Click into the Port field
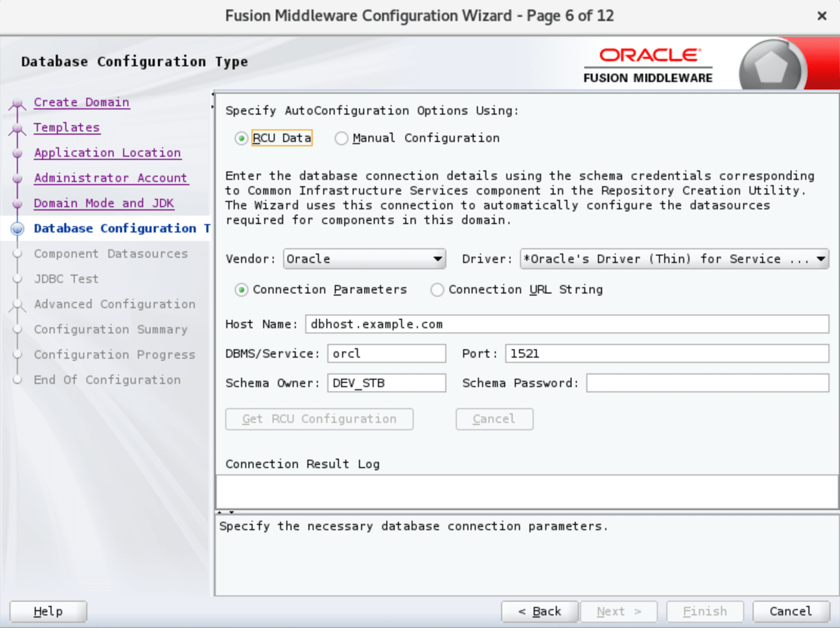The image size is (840, 628). 667,353
